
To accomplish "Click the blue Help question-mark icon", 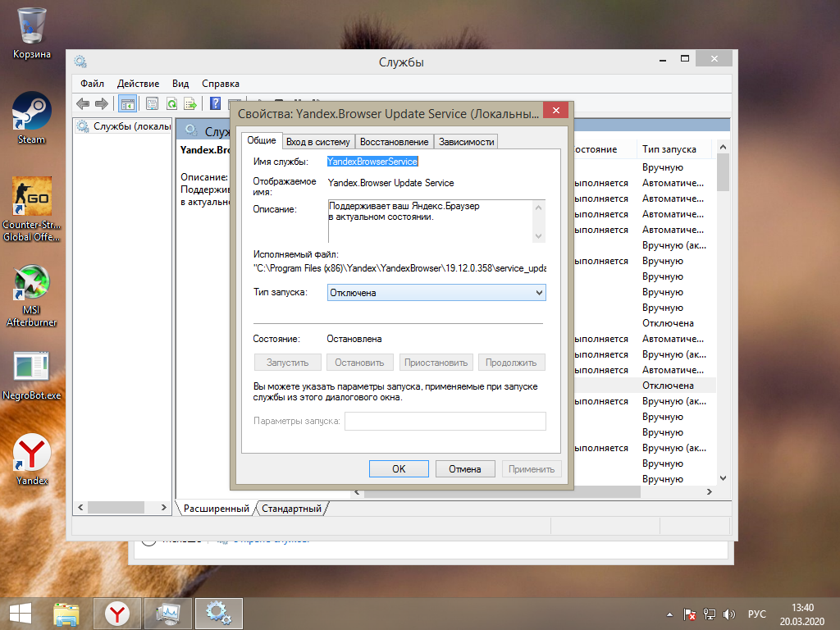I will (216, 103).
